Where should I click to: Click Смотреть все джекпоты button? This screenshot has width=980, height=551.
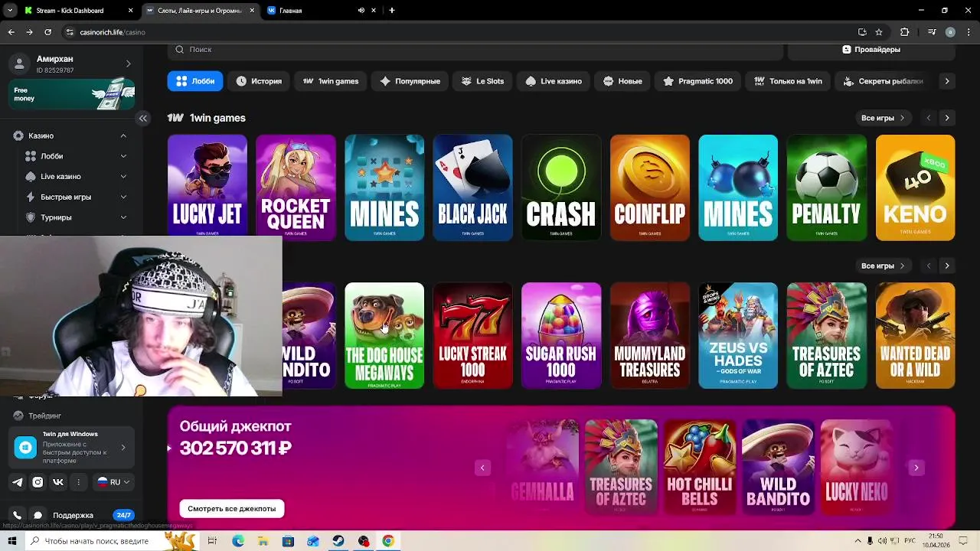231,509
